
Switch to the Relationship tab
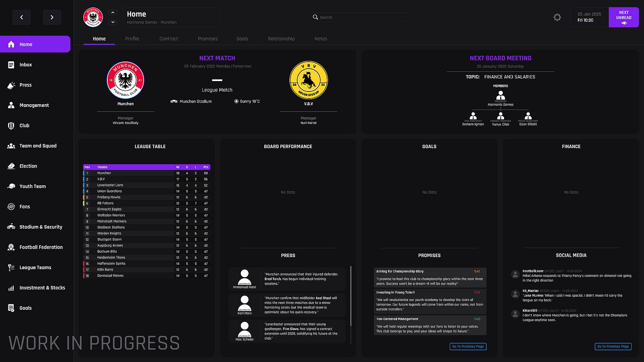coord(281,39)
